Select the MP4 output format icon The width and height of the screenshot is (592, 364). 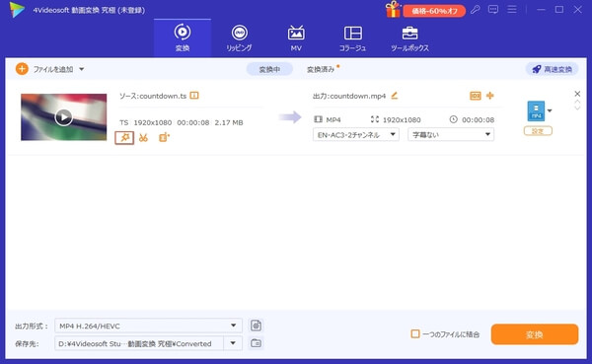point(536,111)
